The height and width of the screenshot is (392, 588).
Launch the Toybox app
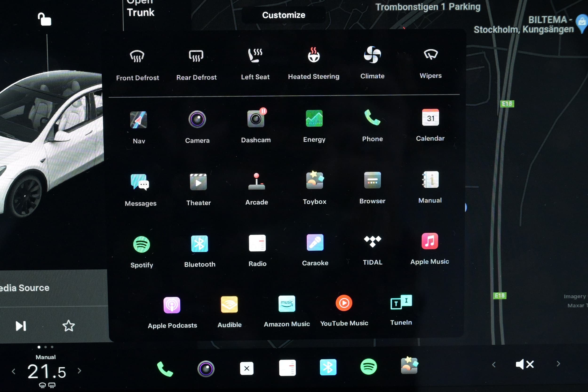(x=314, y=181)
